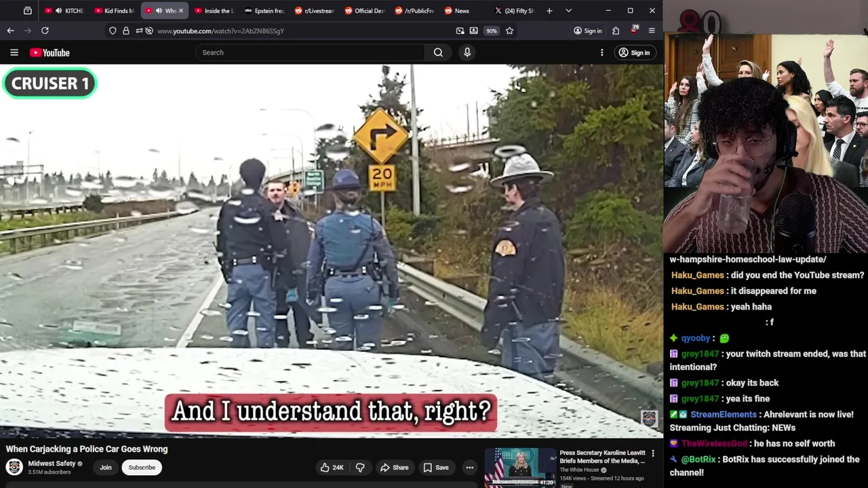This screenshot has height=488, width=868.
Task: Open more actions ellipsis under video
Action: [x=469, y=467]
